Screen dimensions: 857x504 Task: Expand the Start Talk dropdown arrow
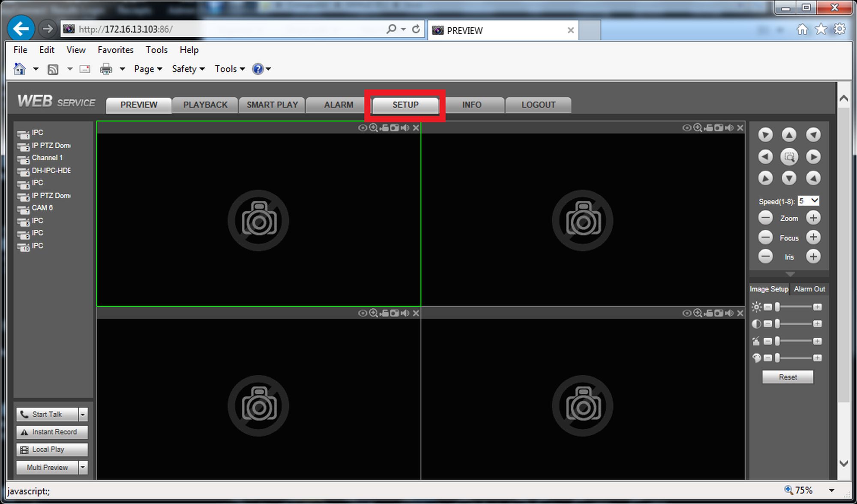tap(83, 414)
